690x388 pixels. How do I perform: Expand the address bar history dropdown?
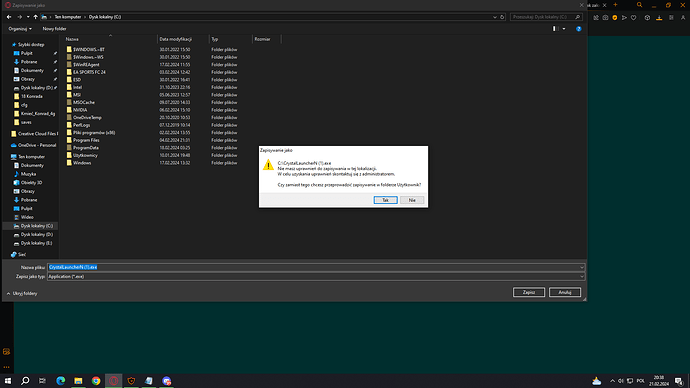coord(495,17)
